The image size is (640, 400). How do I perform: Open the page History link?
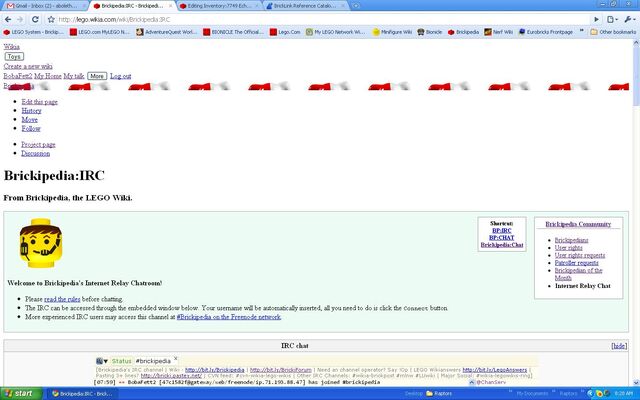31,111
